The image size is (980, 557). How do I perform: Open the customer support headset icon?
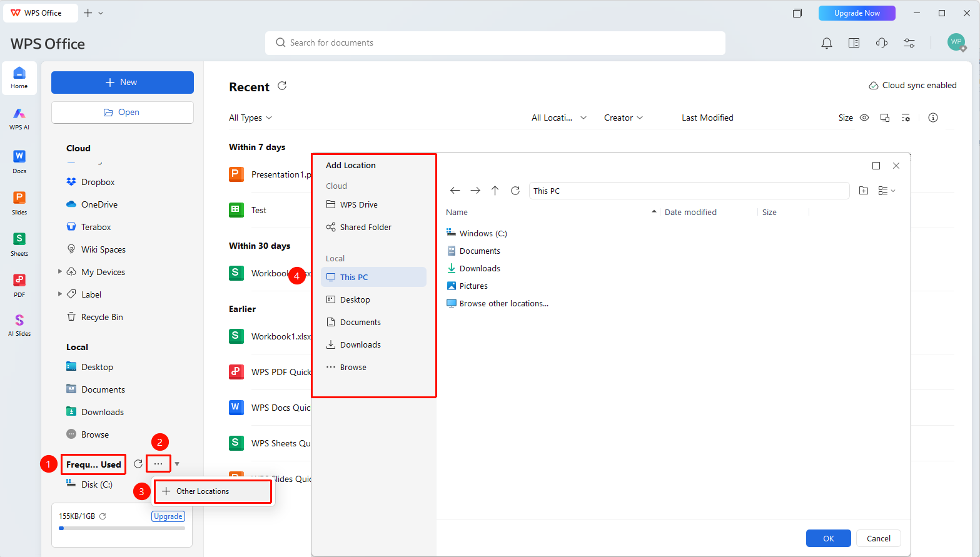tap(882, 43)
